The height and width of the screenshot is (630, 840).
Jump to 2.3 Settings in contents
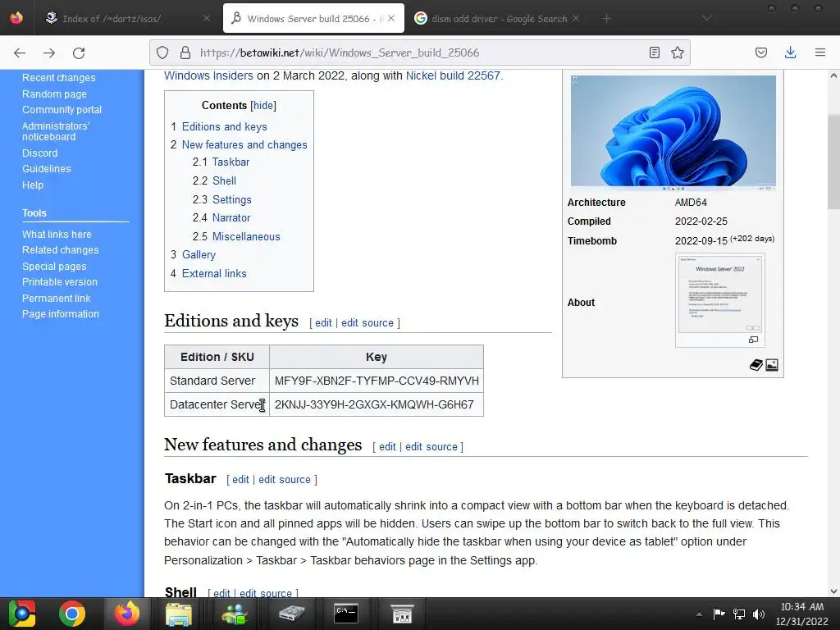pyautogui.click(x=232, y=199)
